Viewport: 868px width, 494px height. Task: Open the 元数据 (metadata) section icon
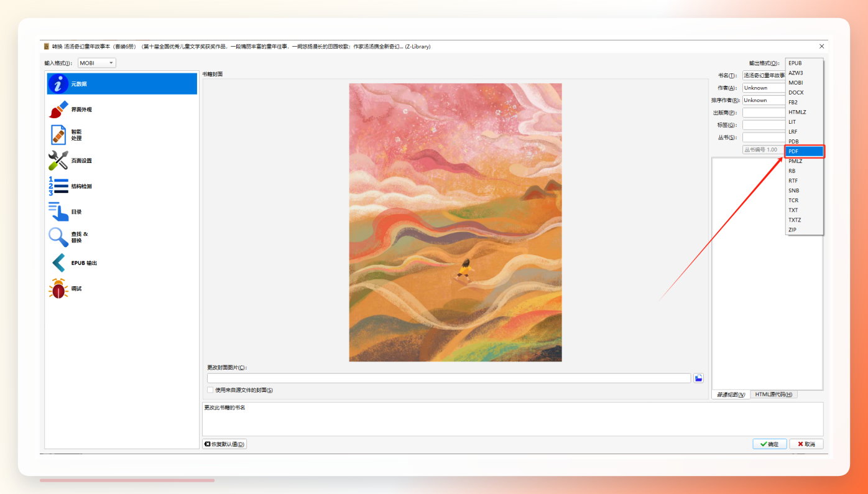pos(58,84)
